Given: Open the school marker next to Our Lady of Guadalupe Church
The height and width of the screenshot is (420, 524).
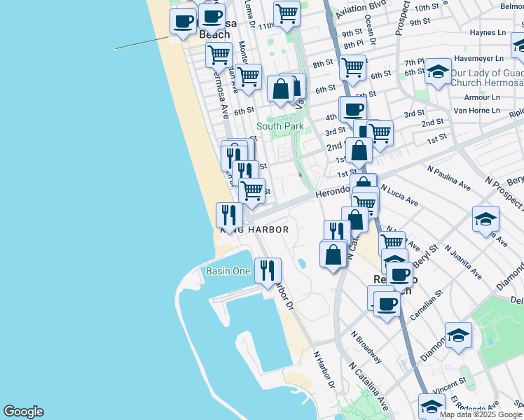Looking at the screenshot, I should click(x=438, y=73).
